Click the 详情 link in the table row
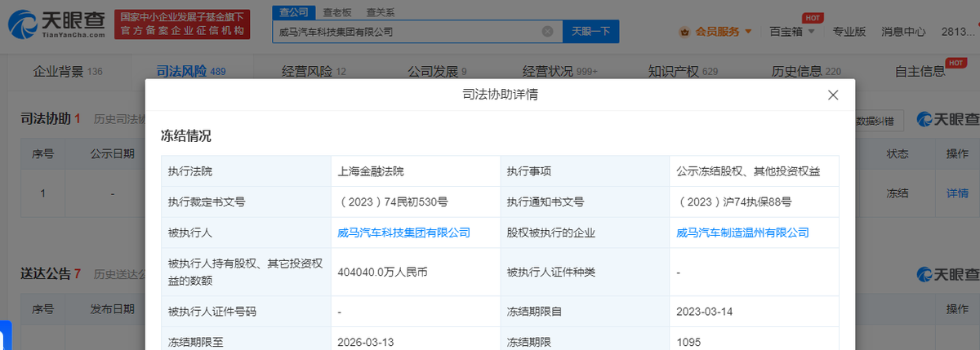 tap(957, 193)
